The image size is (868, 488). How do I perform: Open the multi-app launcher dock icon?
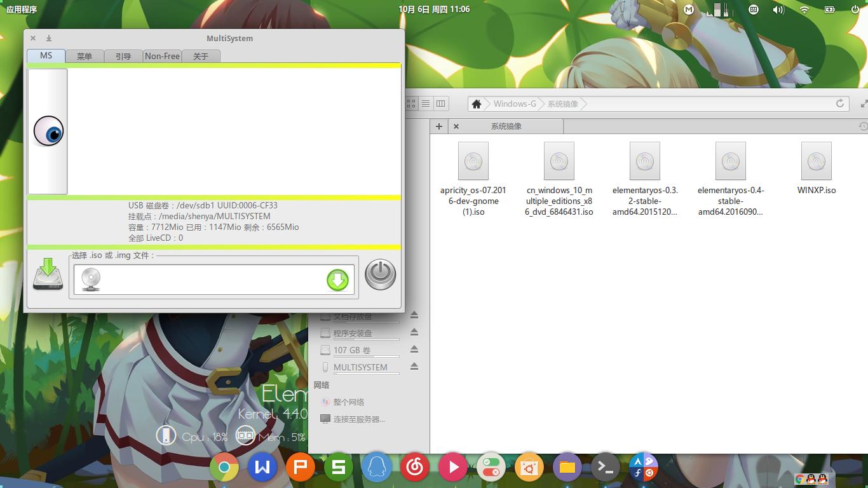pyautogui.click(x=644, y=468)
